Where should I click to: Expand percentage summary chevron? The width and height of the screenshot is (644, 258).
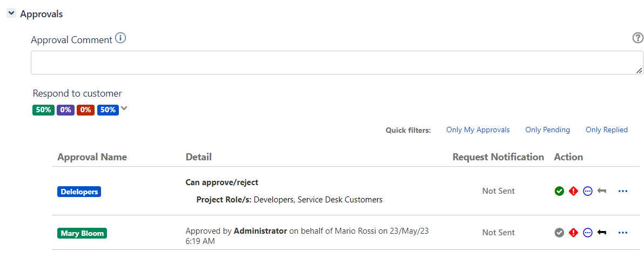(x=124, y=108)
